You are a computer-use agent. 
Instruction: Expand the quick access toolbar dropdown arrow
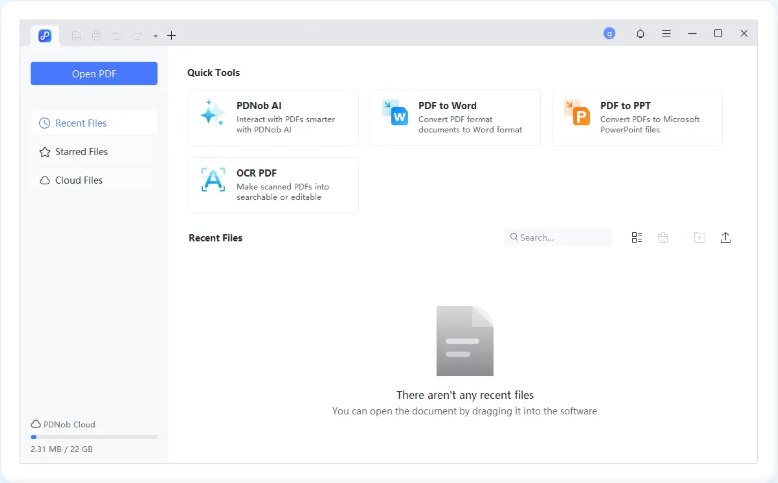[155, 36]
